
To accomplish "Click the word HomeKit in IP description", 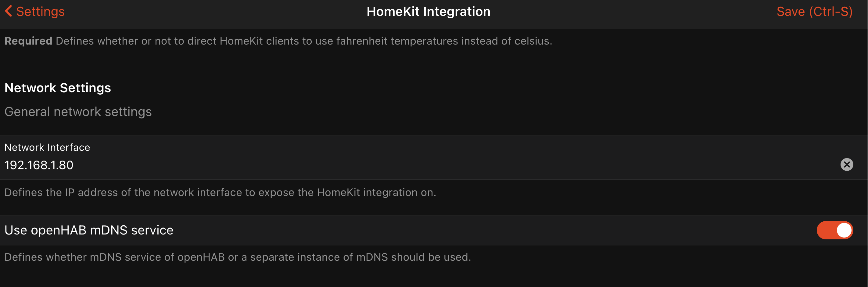I will [338, 192].
